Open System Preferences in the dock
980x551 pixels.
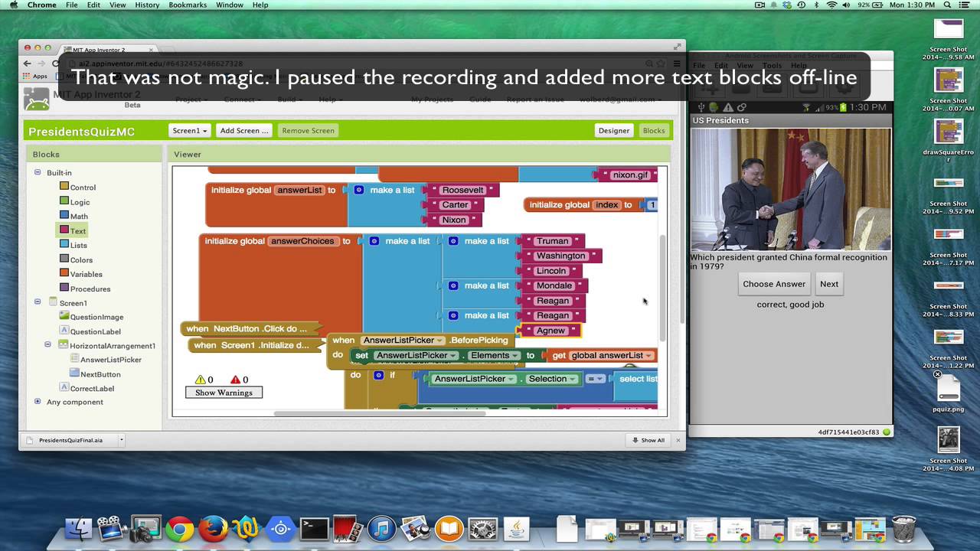[482, 529]
